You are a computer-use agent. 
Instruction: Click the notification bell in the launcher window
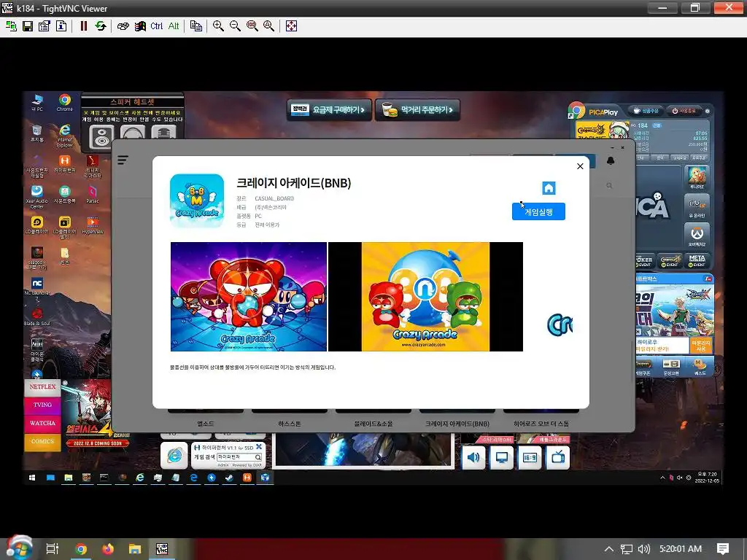(611, 160)
